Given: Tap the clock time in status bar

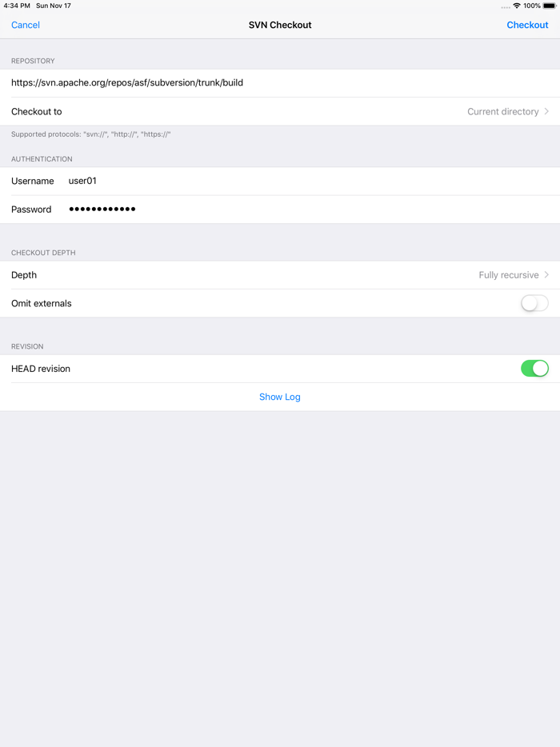Looking at the screenshot, I should pos(17,6).
